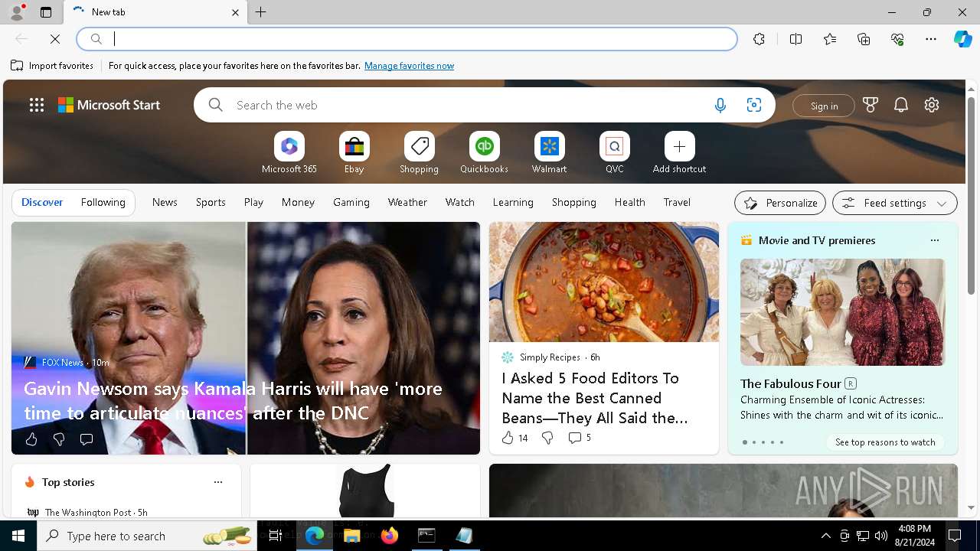Open the Gaming category
Viewport: 980px width, 551px height.
pyautogui.click(x=351, y=202)
